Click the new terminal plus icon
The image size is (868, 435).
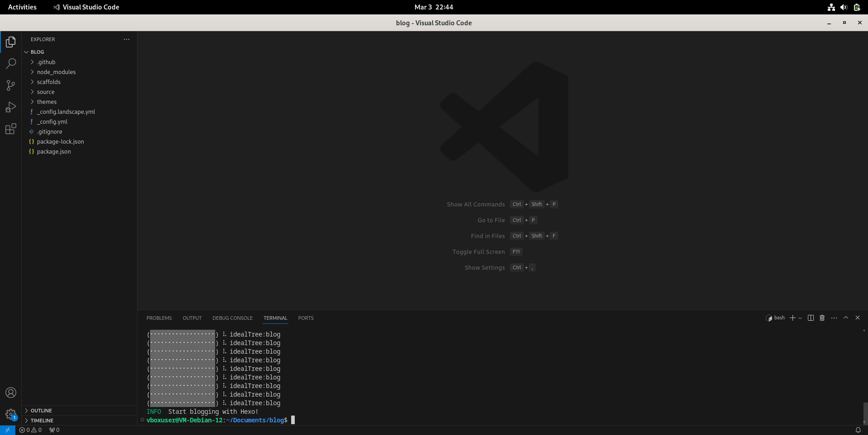pyautogui.click(x=793, y=318)
